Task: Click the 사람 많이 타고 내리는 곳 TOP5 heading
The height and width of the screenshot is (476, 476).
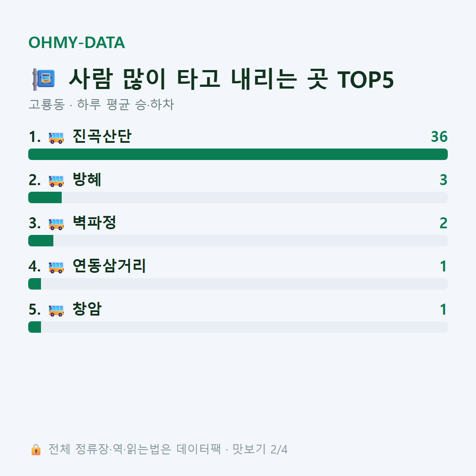Action: pyautogui.click(x=231, y=79)
